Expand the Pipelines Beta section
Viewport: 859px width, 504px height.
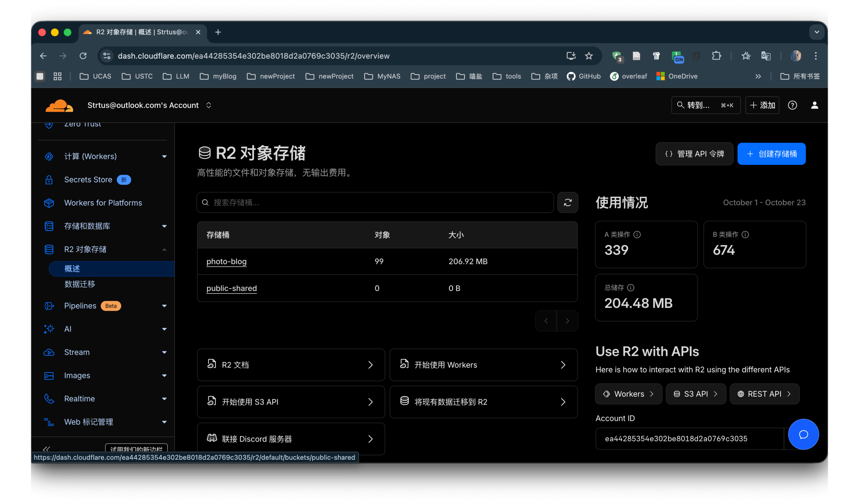(164, 306)
